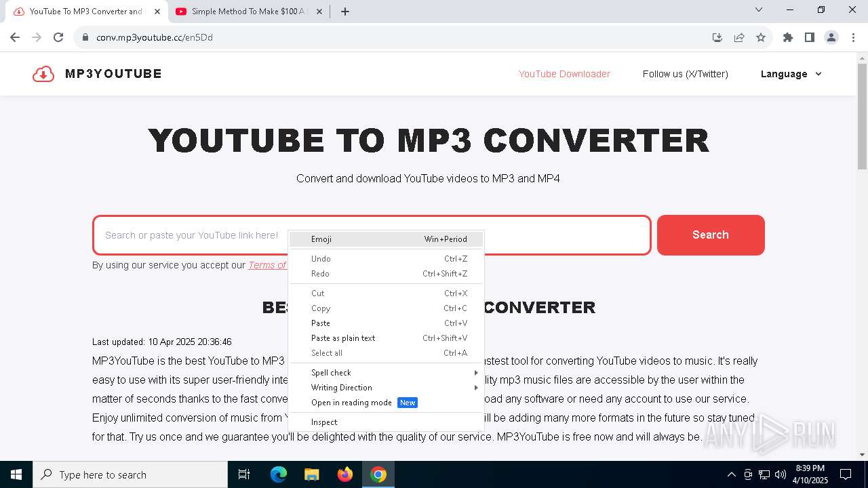Open the notification center icon

pos(846,474)
